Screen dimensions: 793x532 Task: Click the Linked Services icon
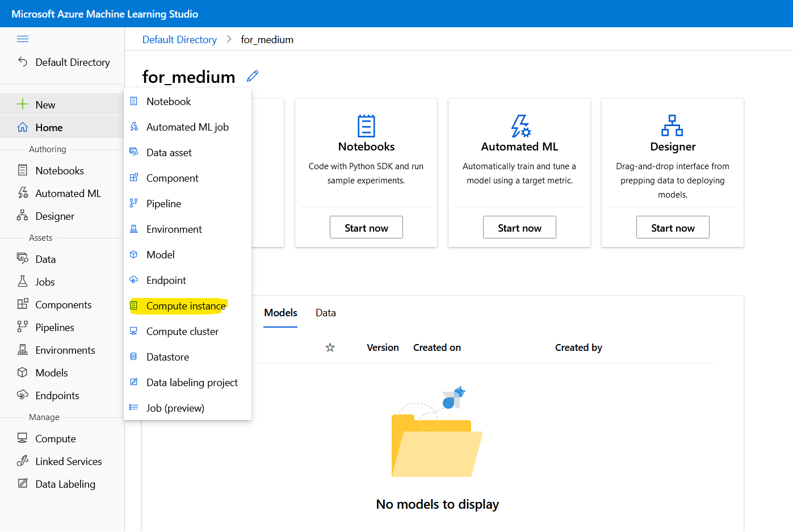coord(23,460)
